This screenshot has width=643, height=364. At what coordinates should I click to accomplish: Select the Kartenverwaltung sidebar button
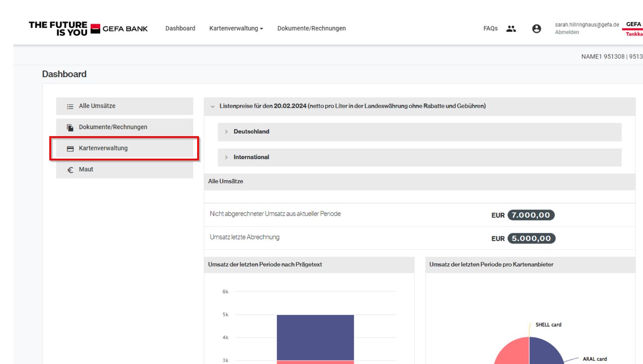click(125, 148)
